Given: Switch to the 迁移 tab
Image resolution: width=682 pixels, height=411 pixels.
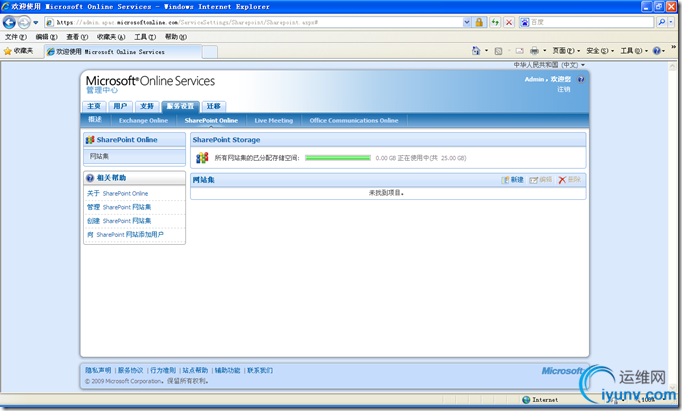Looking at the screenshot, I should 214,106.
